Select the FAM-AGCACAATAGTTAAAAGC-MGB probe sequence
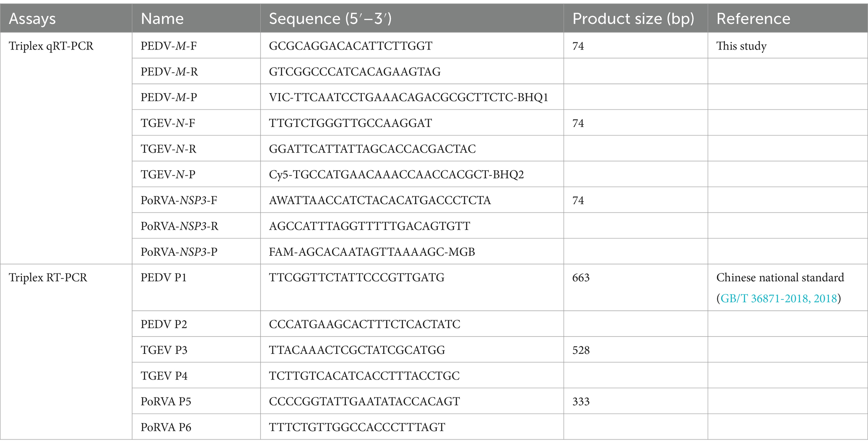The width and height of the screenshot is (868, 447). coord(372,252)
